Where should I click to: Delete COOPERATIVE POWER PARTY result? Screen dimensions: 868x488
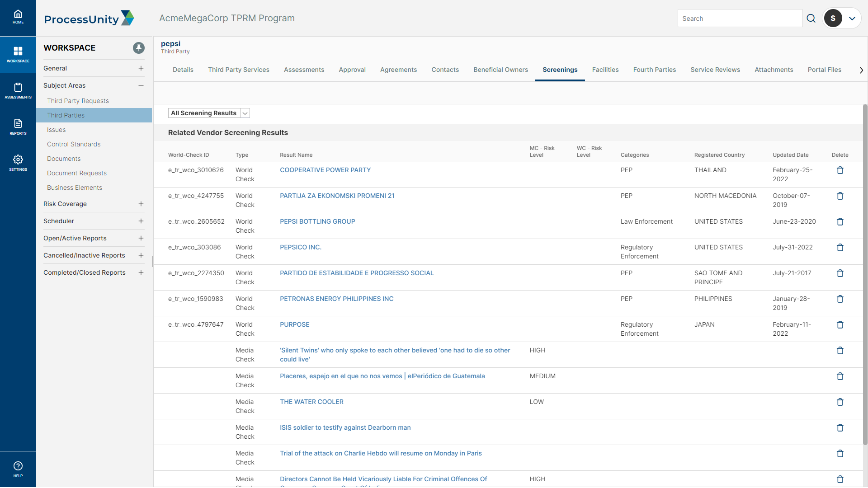coord(840,170)
